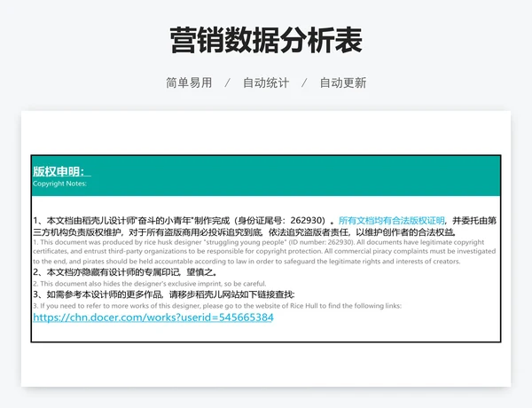The width and height of the screenshot is (532, 408).
Task: Open the chn.docer.com works link
Action: 153,318
